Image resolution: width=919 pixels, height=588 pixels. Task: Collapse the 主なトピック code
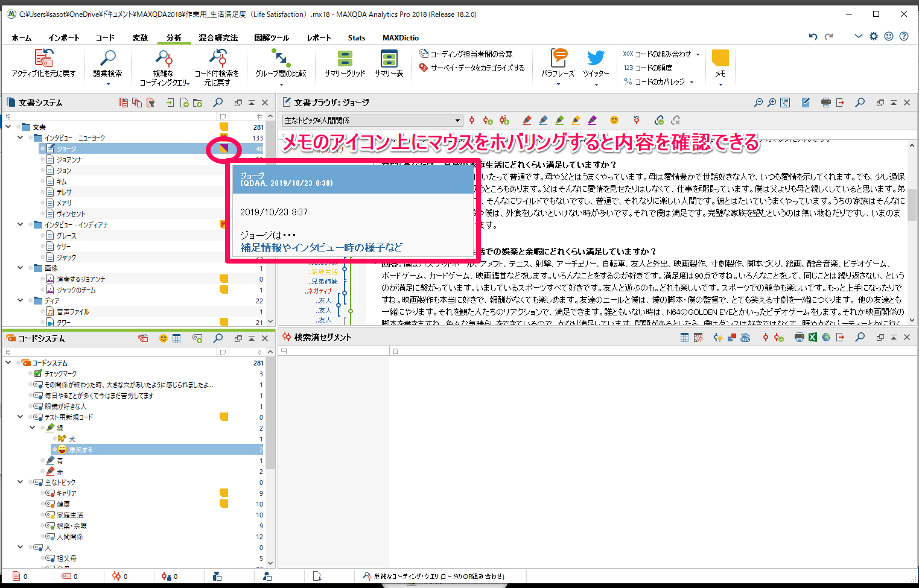coord(21,482)
